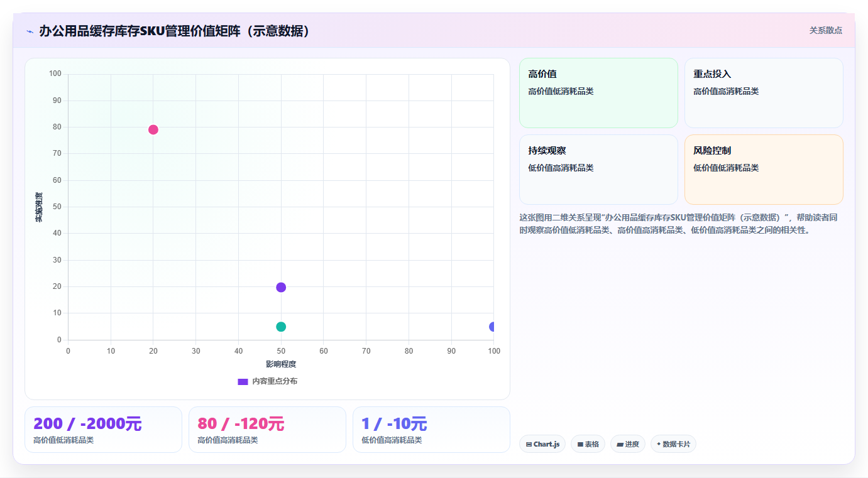
Task: Select the Chart.js tag
Action: (x=542, y=444)
